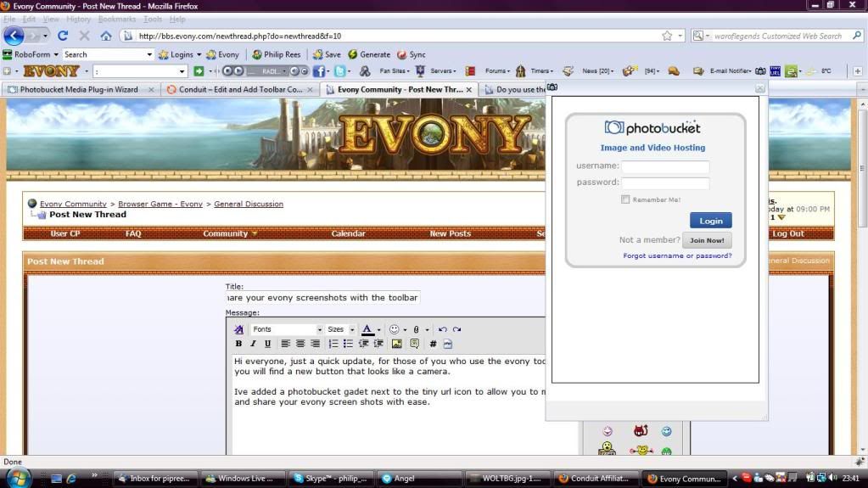Insert an image using the picture icon

tap(396, 344)
